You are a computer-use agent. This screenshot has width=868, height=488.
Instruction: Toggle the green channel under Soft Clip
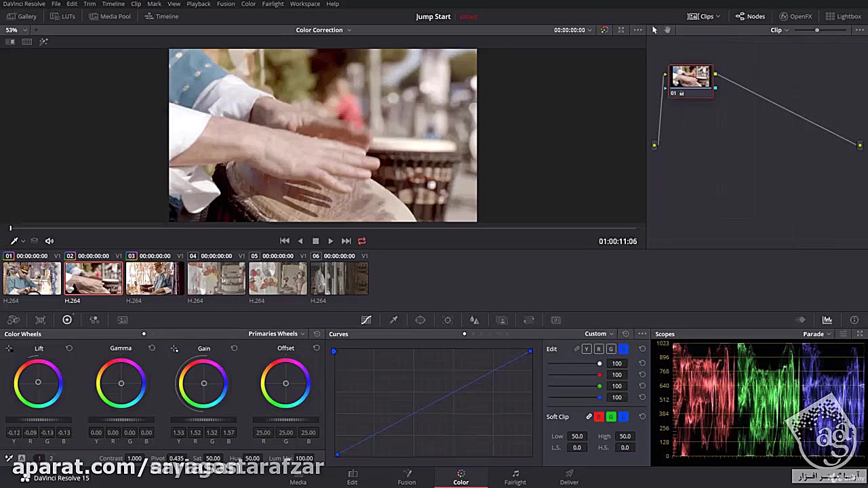[611, 417]
